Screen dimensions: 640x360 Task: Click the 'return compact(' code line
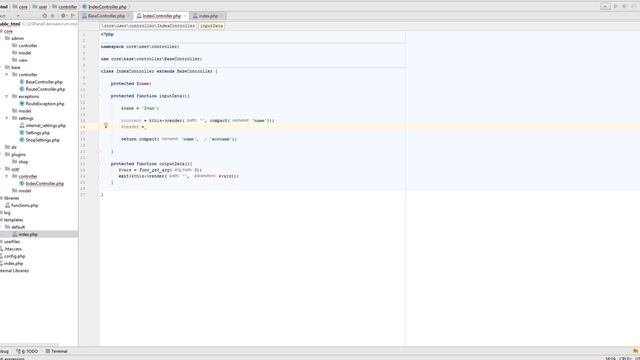pyautogui.click(x=179, y=139)
